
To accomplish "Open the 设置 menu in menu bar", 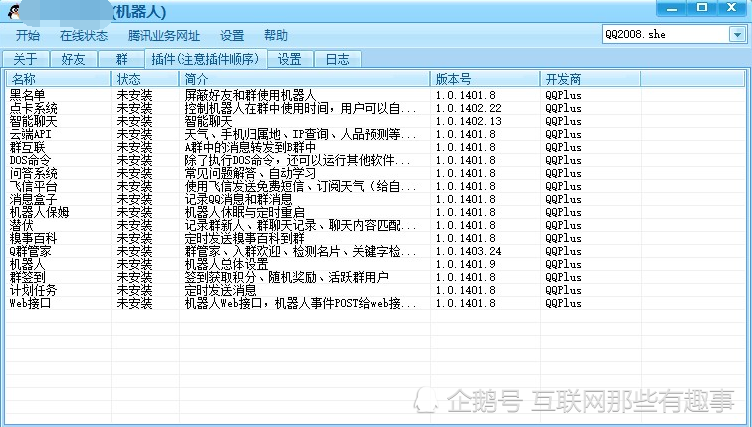I will coord(232,36).
